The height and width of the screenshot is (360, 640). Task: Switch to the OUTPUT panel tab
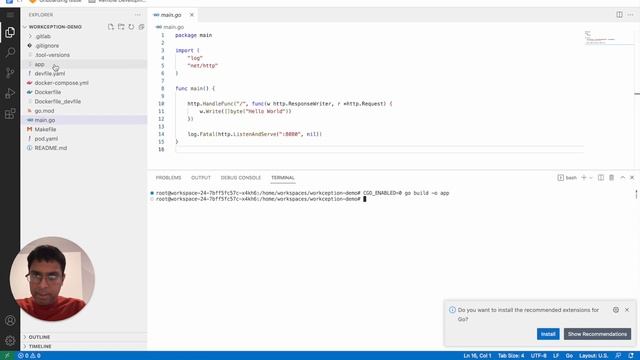[x=201, y=178]
